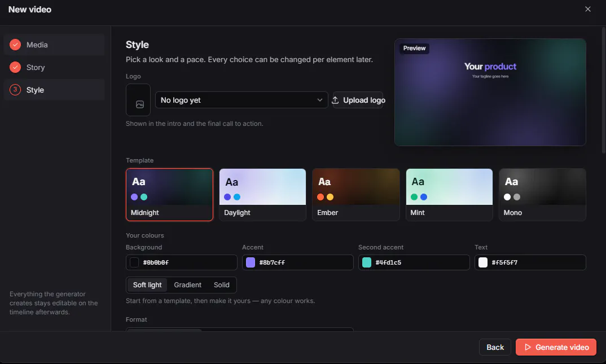Click the Text hex field #f5f5f7
This screenshot has height=364, width=606.
[x=530, y=262]
